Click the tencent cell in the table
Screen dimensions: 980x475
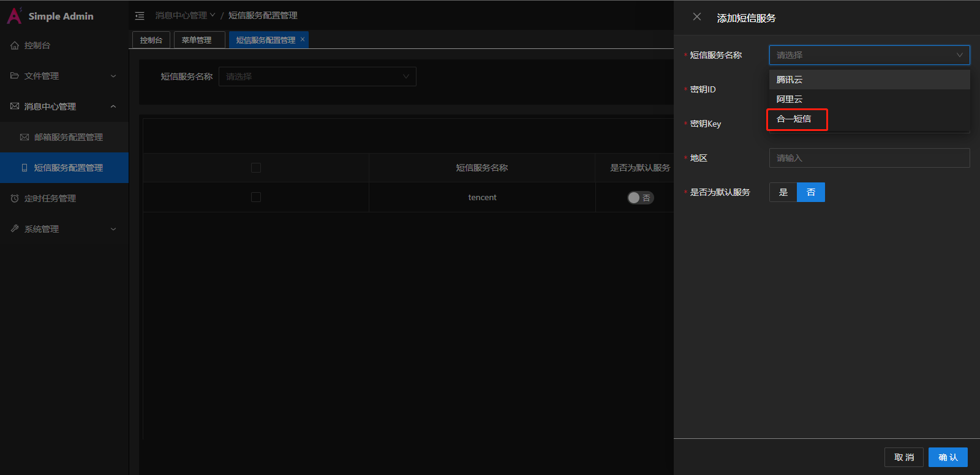click(x=483, y=197)
